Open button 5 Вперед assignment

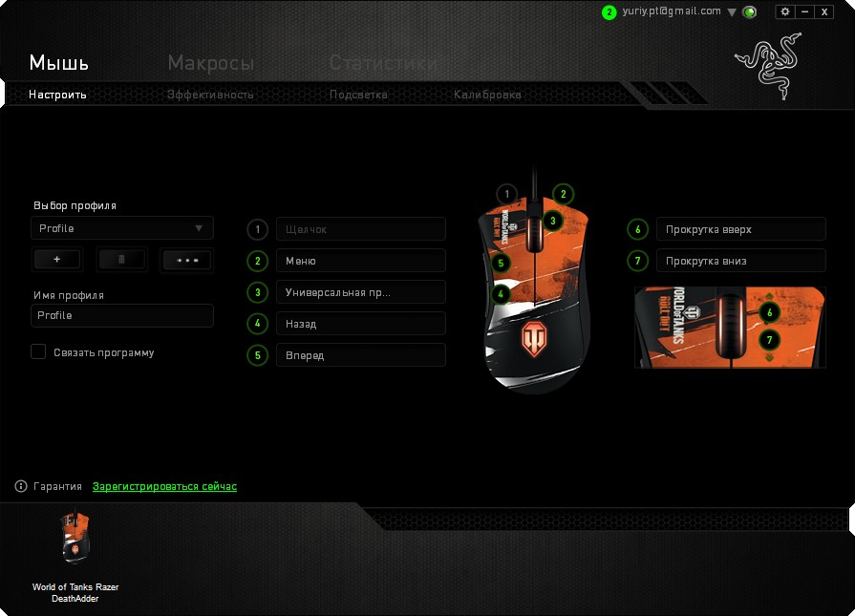[x=361, y=355]
